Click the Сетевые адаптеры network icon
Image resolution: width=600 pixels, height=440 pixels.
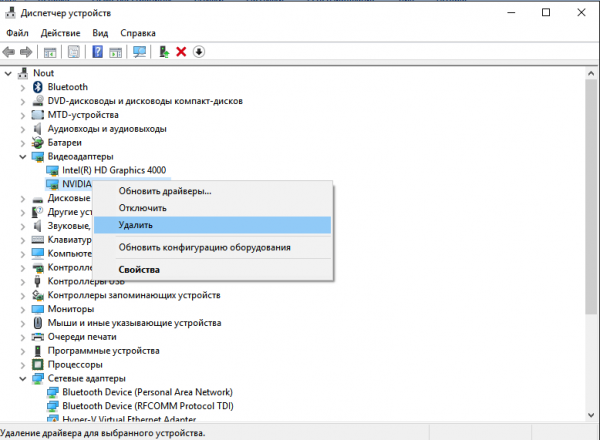38,378
